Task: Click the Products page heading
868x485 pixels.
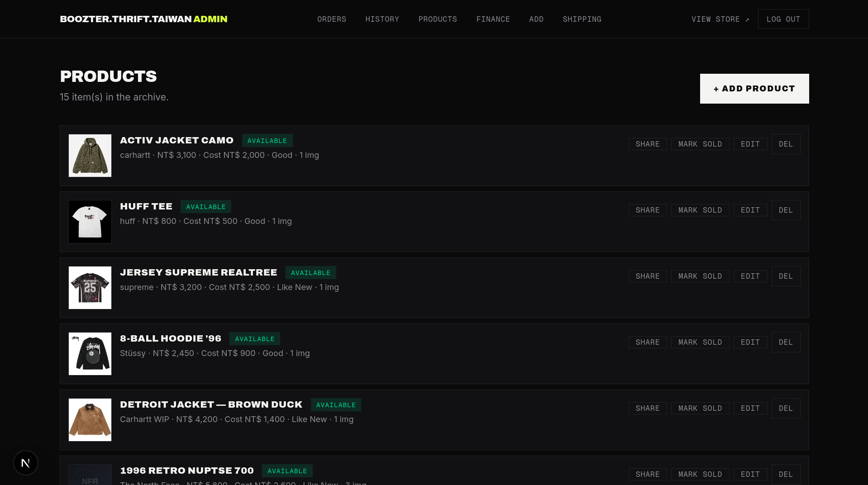Action: click(x=108, y=76)
